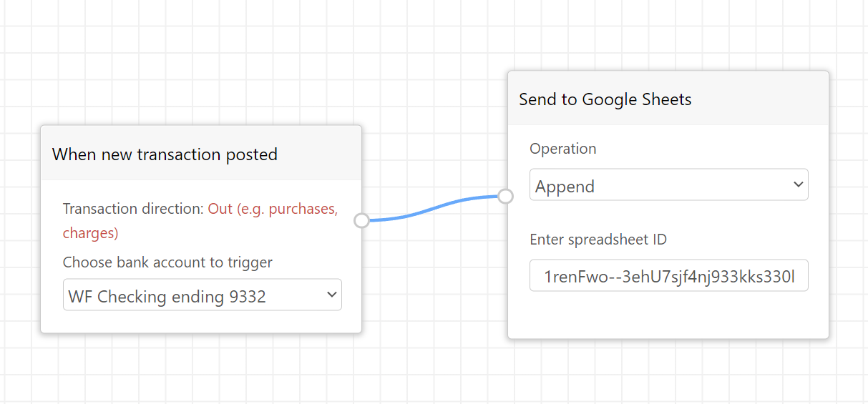Screen dimensions: 868x404
Task: Open the Operation dropdown set to Append
Action: (669, 184)
